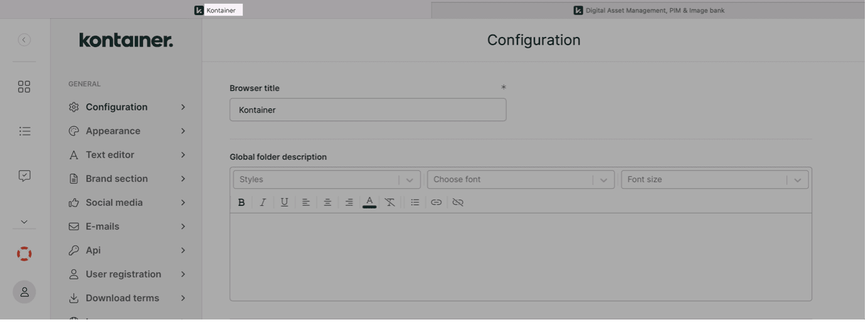The height and width of the screenshot is (322, 868).
Task: Expand the Text editor chevron arrow
Action: (x=184, y=155)
